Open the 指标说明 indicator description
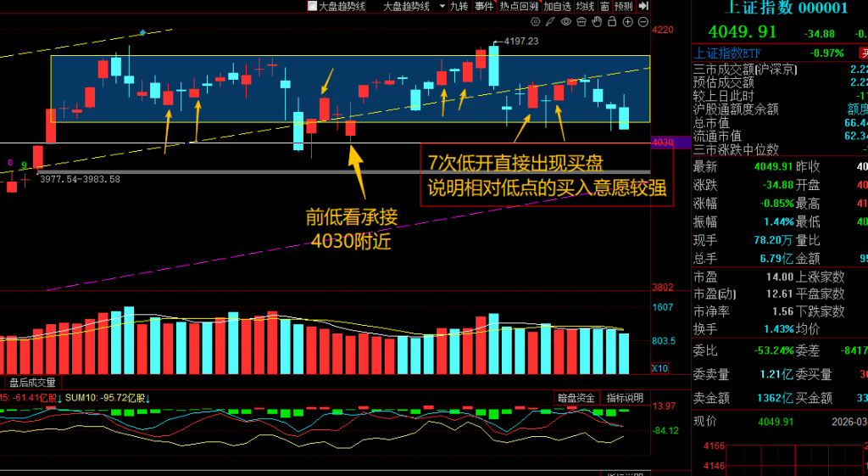 (625, 398)
